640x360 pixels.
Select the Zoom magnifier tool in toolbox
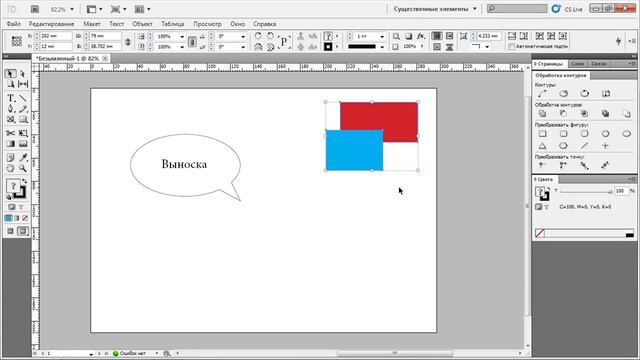click(23, 168)
